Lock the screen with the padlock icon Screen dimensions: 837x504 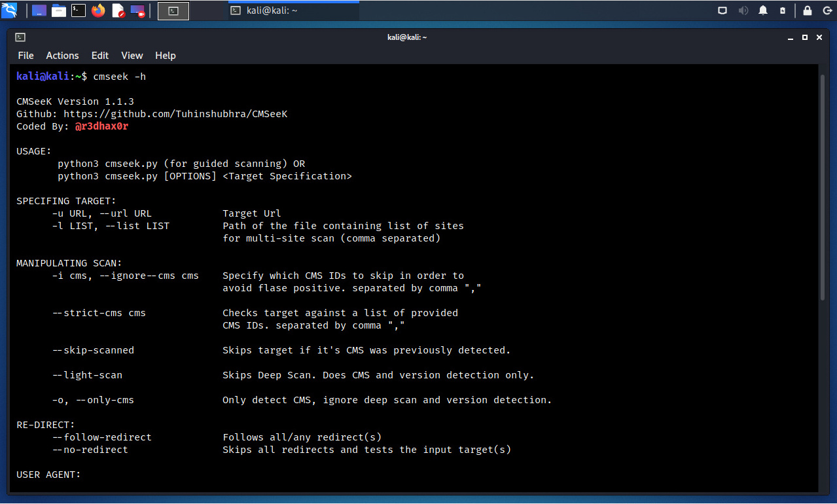[x=808, y=10]
